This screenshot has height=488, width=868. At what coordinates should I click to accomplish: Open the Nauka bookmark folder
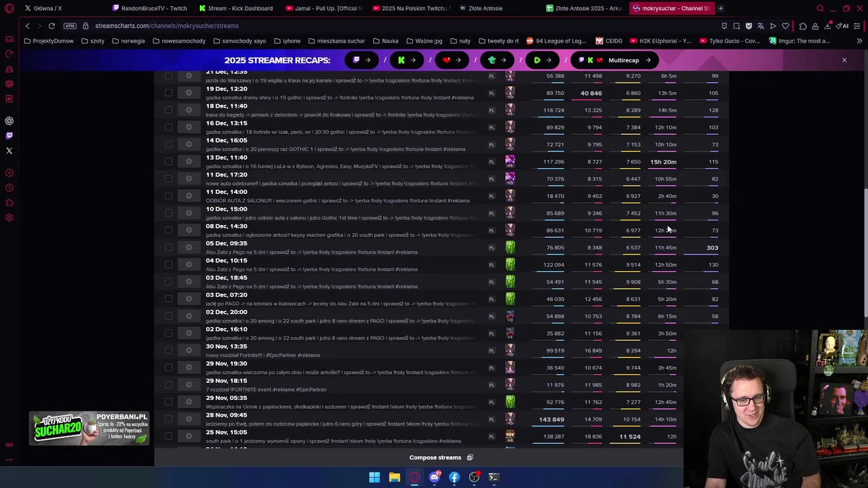coord(385,41)
